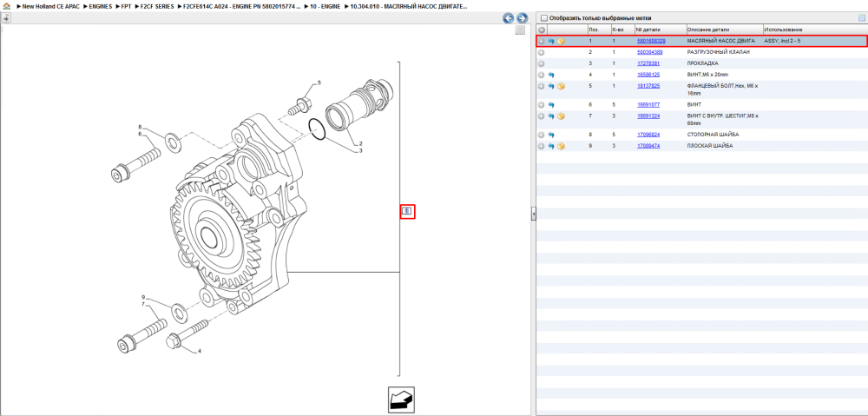Click the plus icon for ПРОКЛАДКА row
868x416 pixels.
coord(542,63)
